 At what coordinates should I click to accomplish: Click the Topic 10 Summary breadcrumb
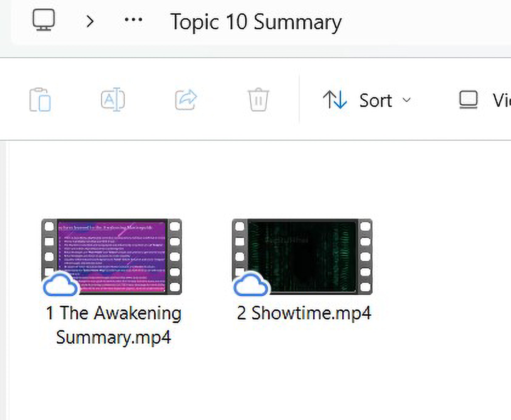point(256,22)
